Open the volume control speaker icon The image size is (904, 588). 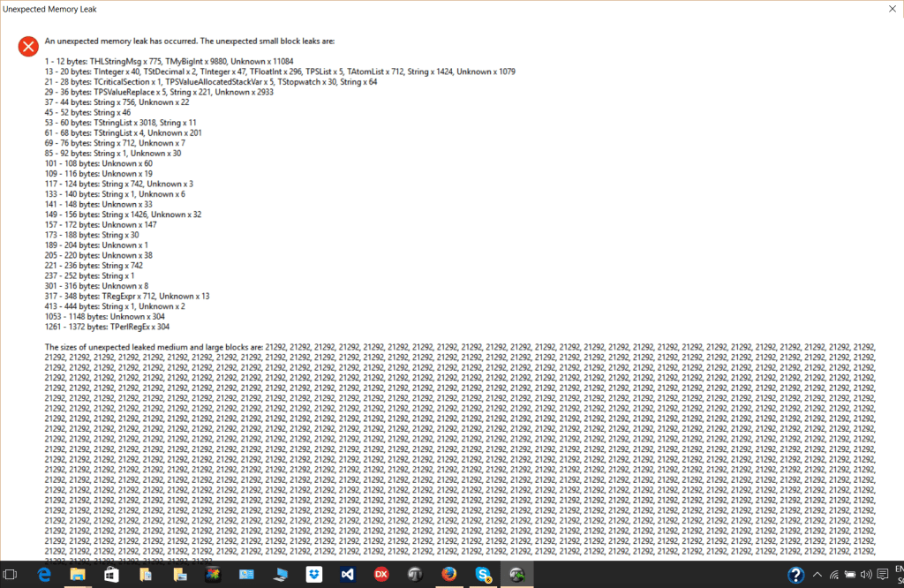click(x=865, y=575)
